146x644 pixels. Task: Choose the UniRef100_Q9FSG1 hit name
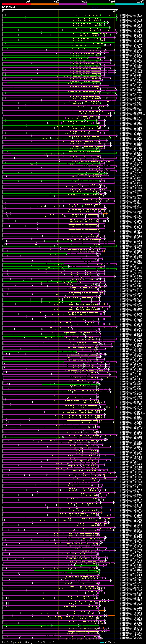(x=131, y=110)
